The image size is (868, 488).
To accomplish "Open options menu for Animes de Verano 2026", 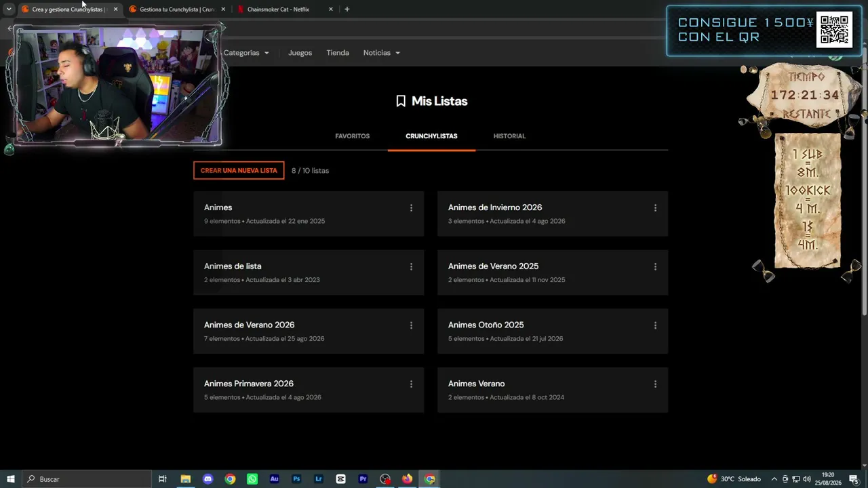I will coord(411,325).
